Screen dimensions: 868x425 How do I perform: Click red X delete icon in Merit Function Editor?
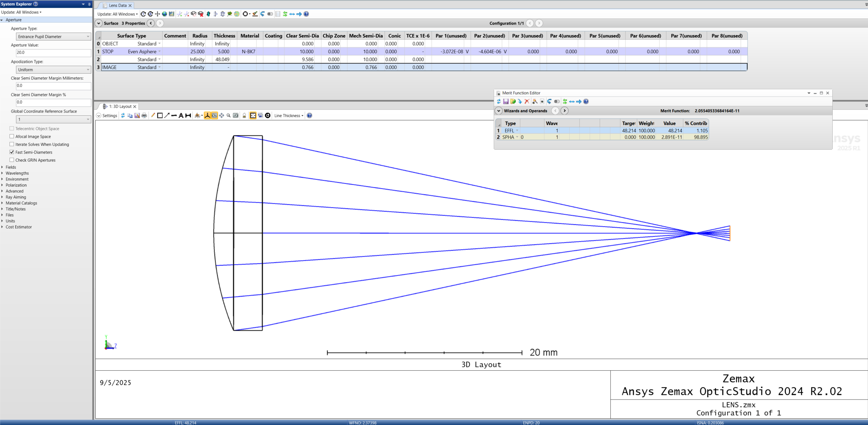pos(527,101)
